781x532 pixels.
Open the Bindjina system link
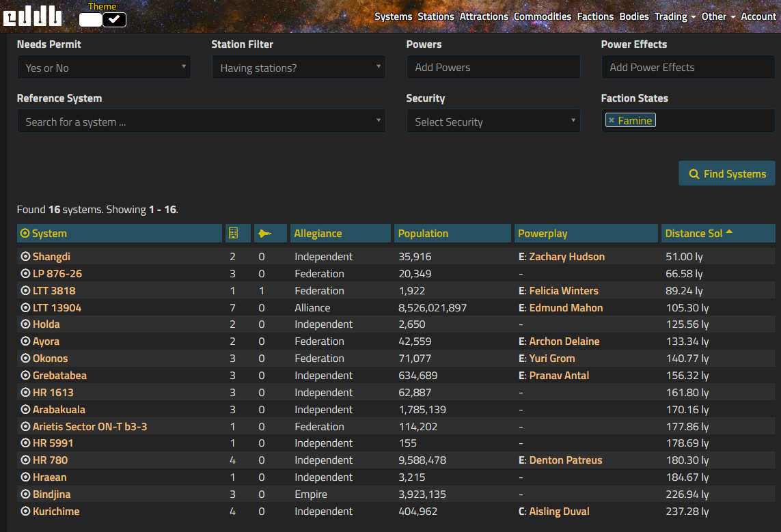coord(51,494)
